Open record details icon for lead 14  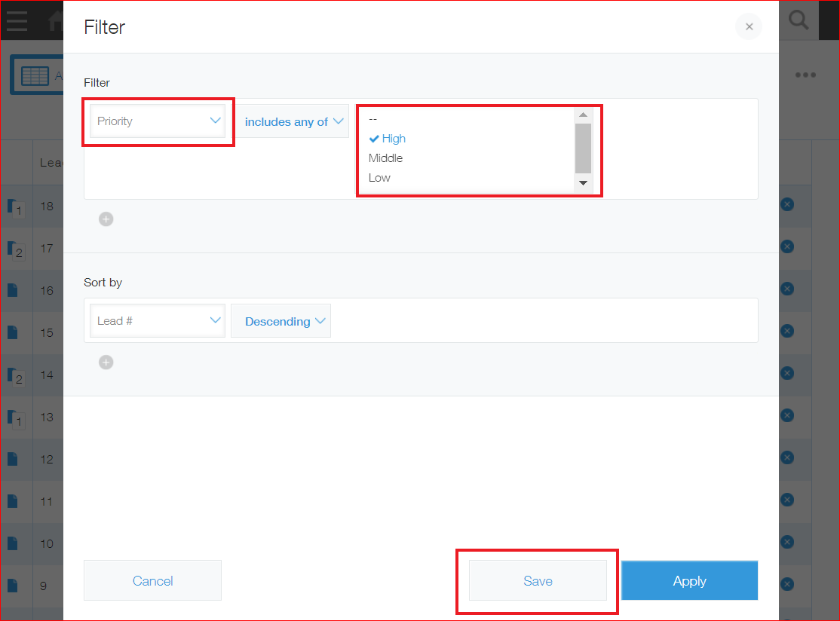[15, 376]
